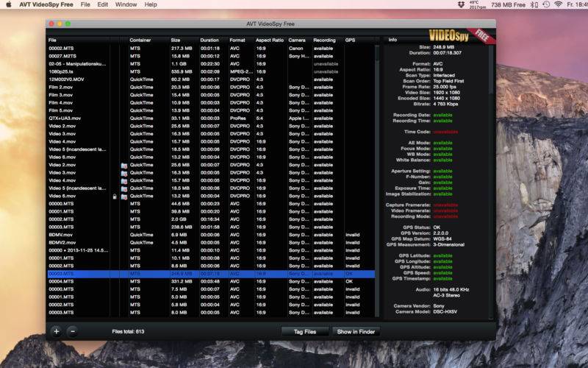Select the QTX+UA3.mov file row

pos(211,118)
